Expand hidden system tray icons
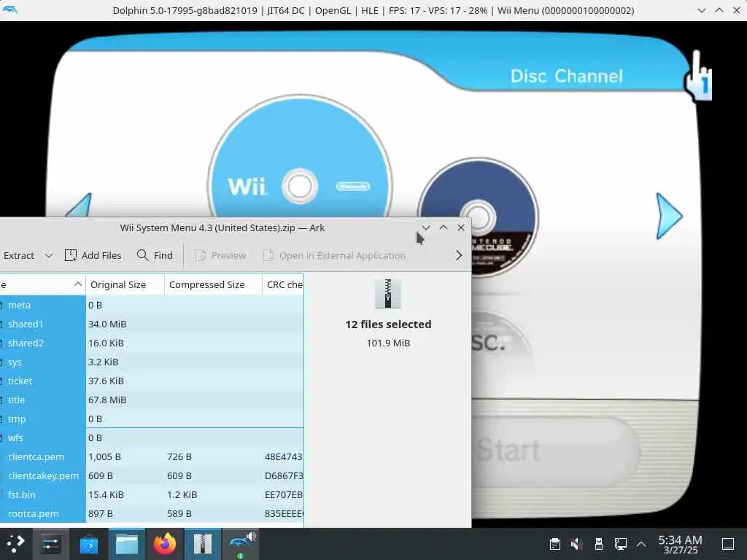Image resolution: width=747 pixels, height=560 pixels. click(x=641, y=544)
